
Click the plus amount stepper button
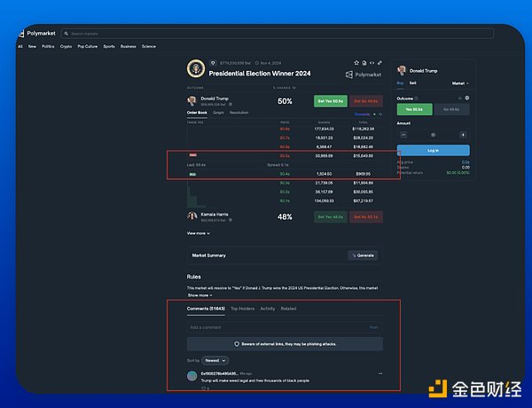(x=463, y=135)
